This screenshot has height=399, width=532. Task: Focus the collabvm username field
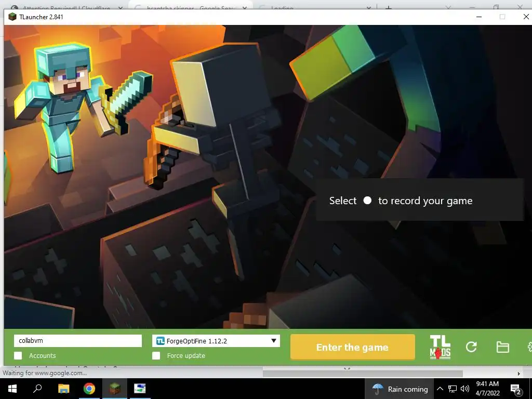point(78,341)
